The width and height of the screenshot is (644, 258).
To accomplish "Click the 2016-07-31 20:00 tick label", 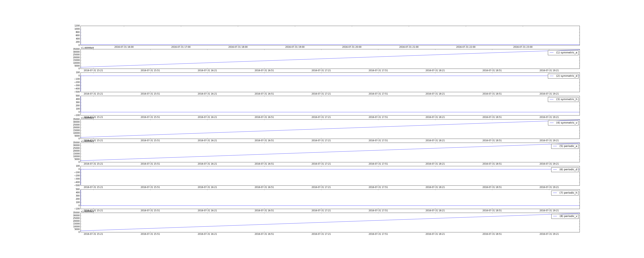I will (x=352, y=47).
